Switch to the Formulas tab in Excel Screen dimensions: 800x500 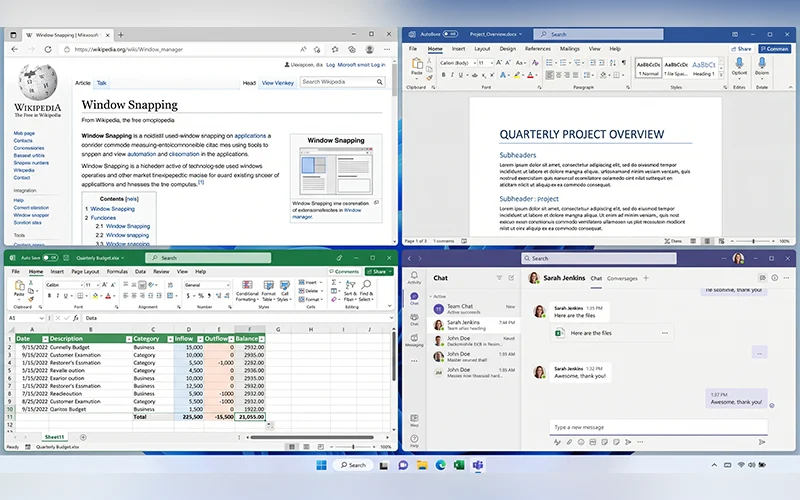pyautogui.click(x=117, y=271)
